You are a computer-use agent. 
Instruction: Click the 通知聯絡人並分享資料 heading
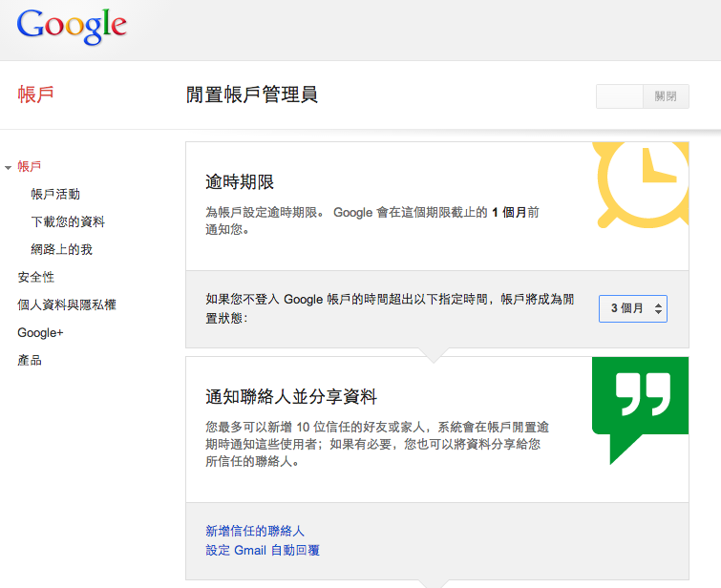click(291, 396)
